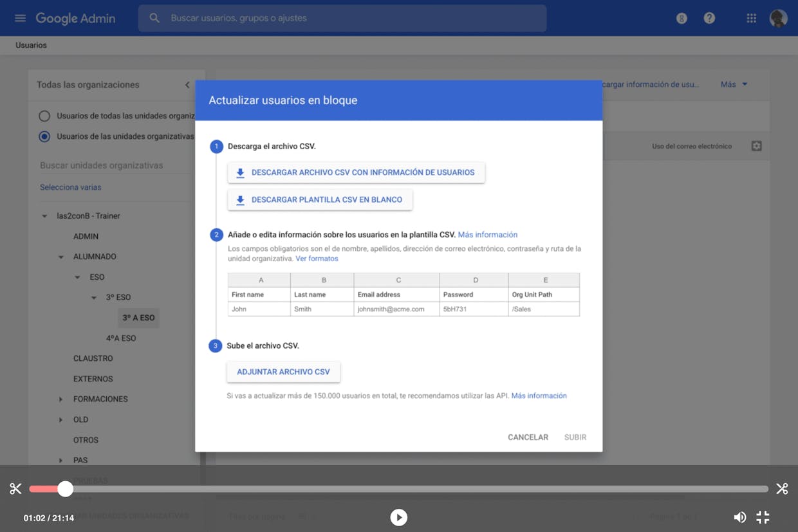Click the circular task status icon beside help
This screenshot has width=798, height=532.
point(682,18)
